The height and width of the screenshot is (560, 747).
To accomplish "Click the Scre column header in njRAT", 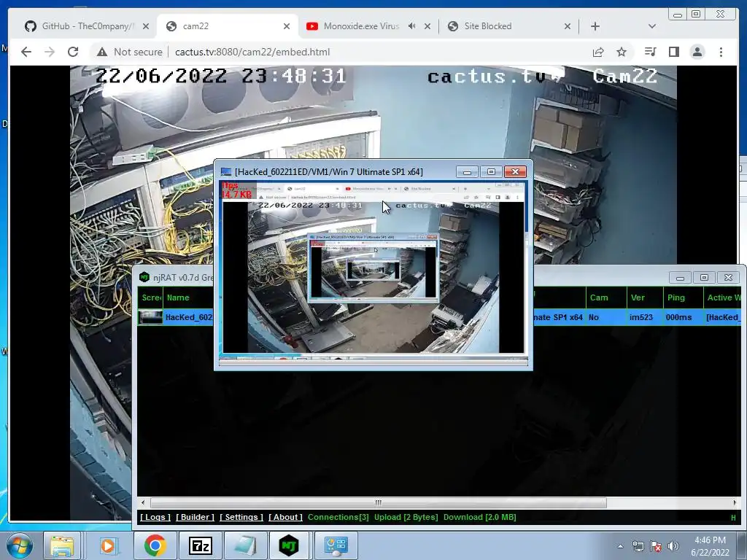I will [x=151, y=297].
